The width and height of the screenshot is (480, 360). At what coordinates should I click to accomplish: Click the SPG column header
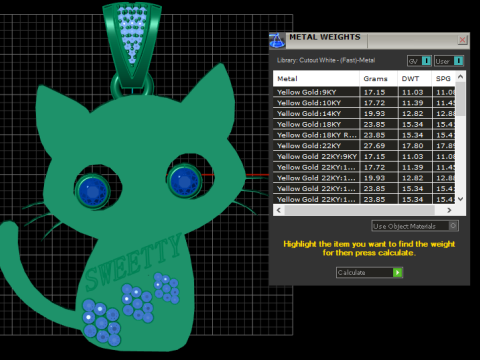click(x=444, y=79)
